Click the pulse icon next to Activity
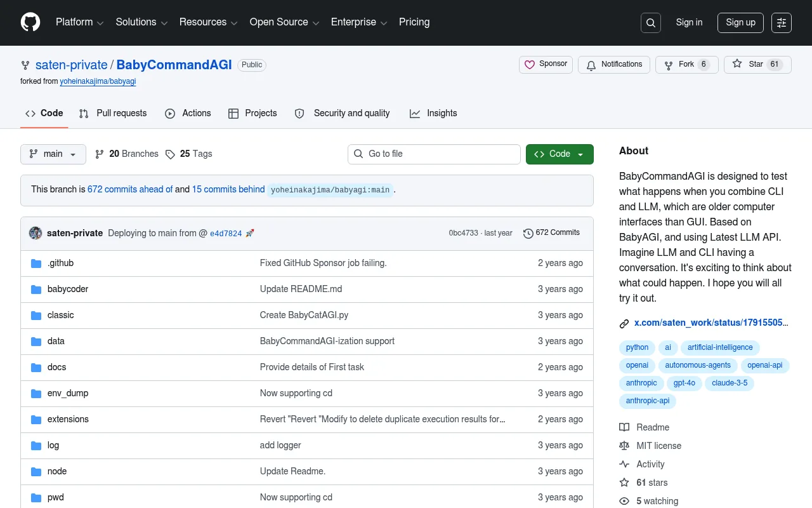This screenshot has height=508, width=812. point(624,464)
